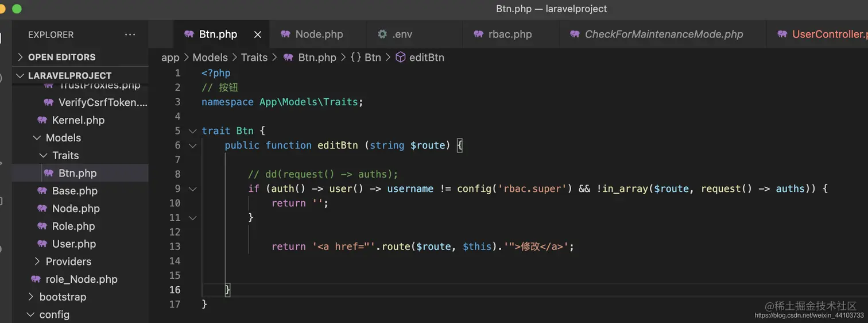
Task: Select Btn.php in the file tree
Action: [80, 173]
